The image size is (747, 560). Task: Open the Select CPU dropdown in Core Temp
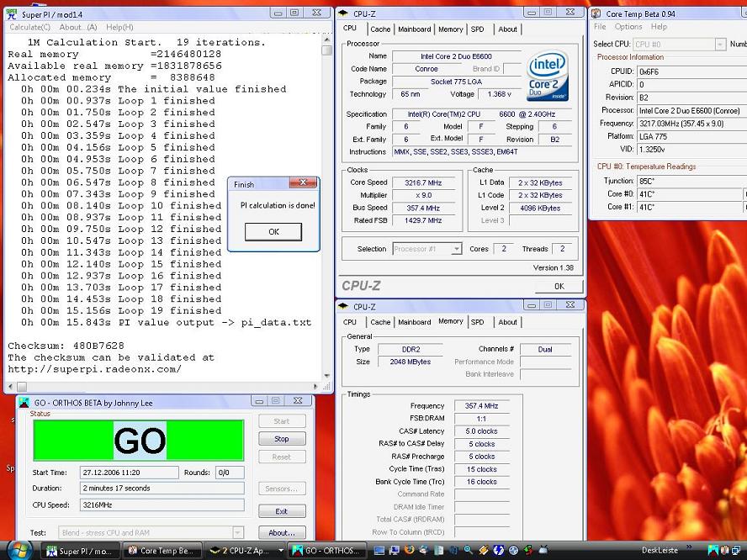pos(720,44)
